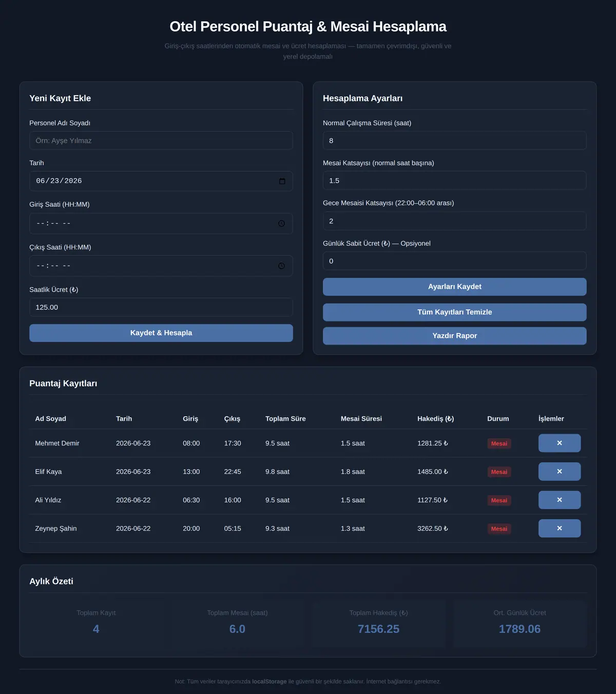Click the Mesai Katsayısı field
The image size is (616, 694).
tap(455, 181)
